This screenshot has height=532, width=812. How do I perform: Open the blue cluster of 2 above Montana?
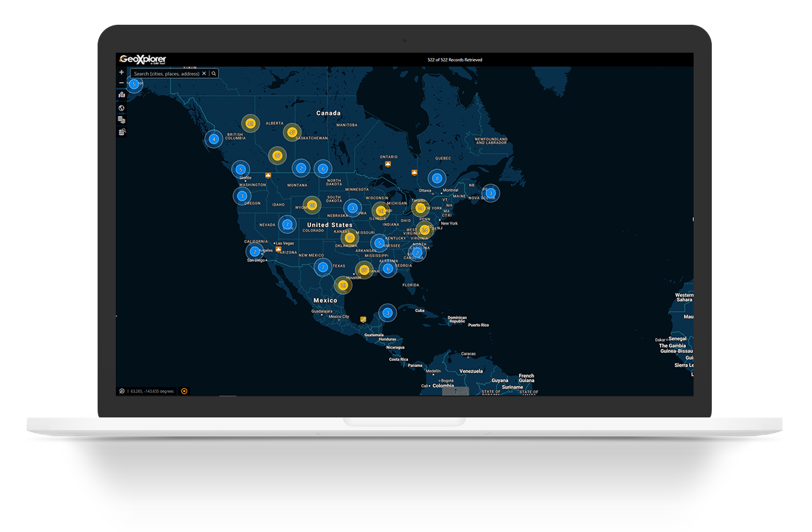[x=301, y=168]
